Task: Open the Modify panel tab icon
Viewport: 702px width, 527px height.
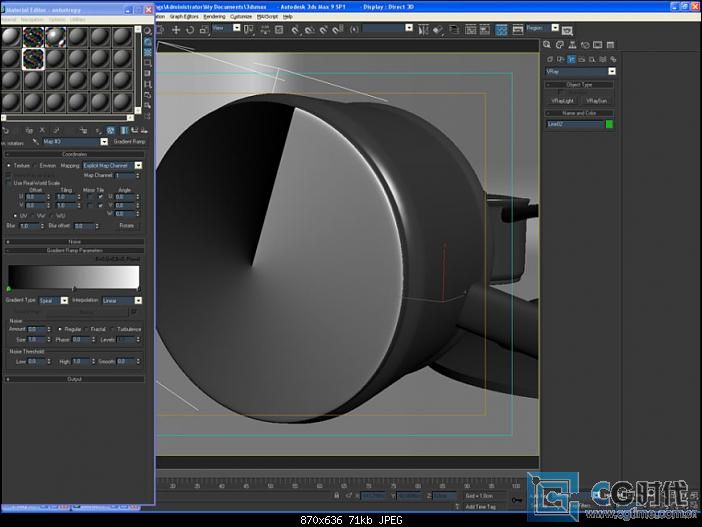Action: 560,45
